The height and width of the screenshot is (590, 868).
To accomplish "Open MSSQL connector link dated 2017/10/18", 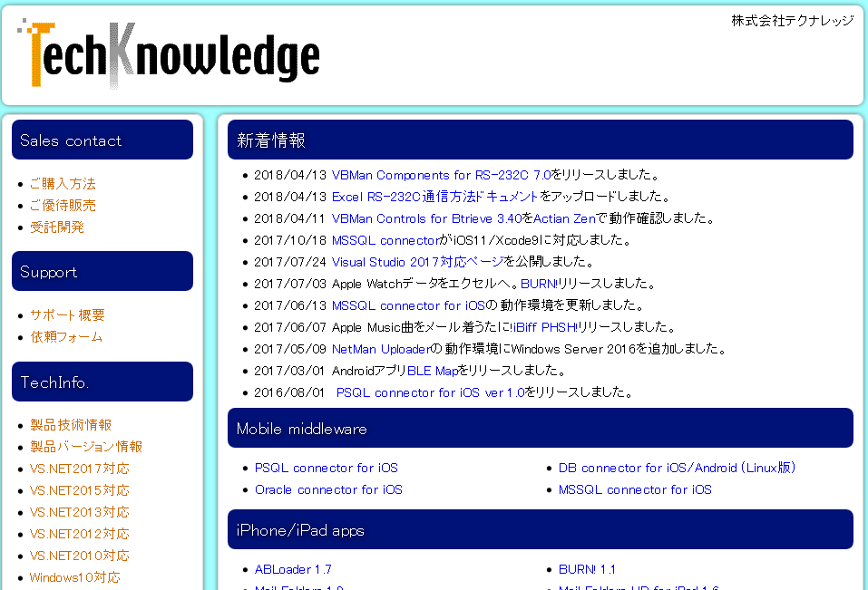I will click(x=385, y=240).
